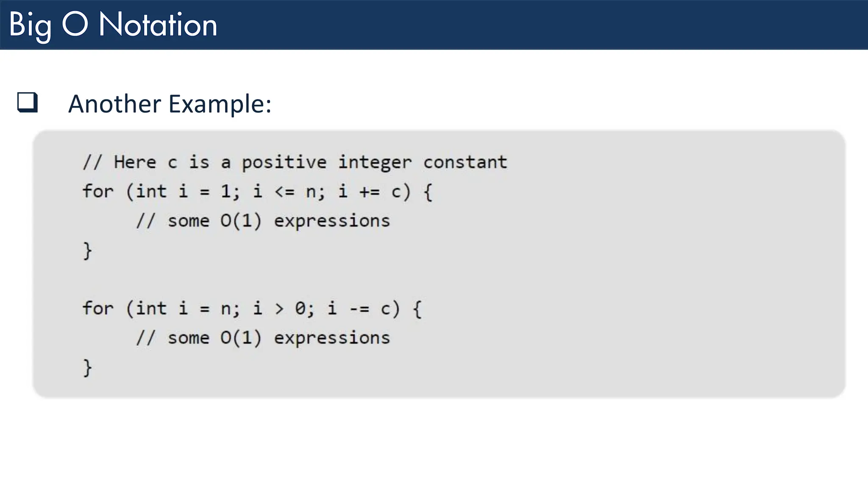Click the opening brace of first loop
The image size is (868, 488).
(x=428, y=192)
